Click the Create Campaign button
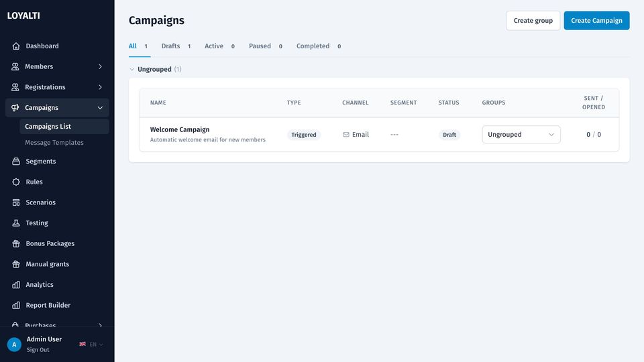The image size is (644, 362). pyautogui.click(x=596, y=21)
